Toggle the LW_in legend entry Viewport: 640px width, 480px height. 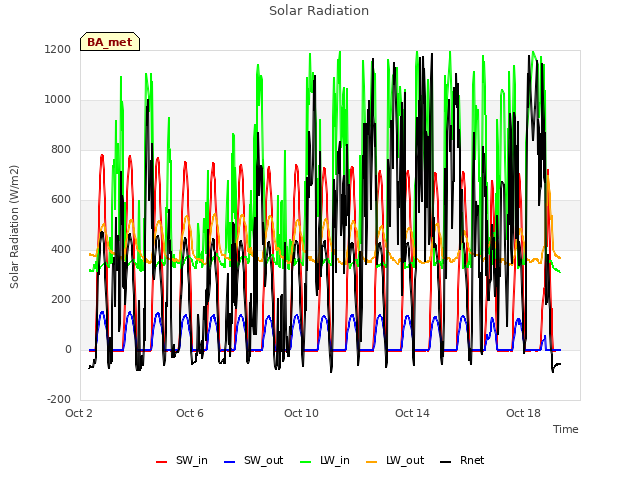(325, 460)
